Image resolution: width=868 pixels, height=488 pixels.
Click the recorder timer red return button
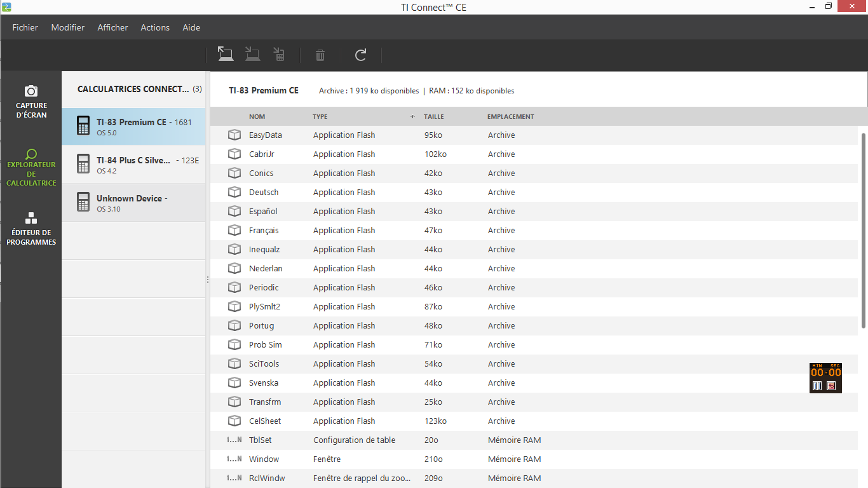coord(831,386)
